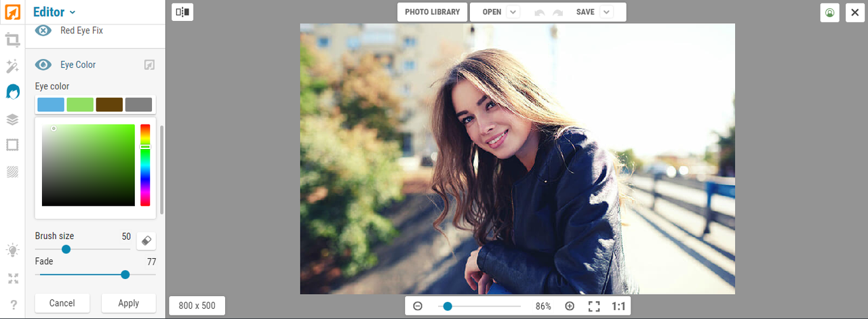The width and height of the screenshot is (868, 319).
Task: Expand the Open dropdown arrow
Action: tap(513, 12)
